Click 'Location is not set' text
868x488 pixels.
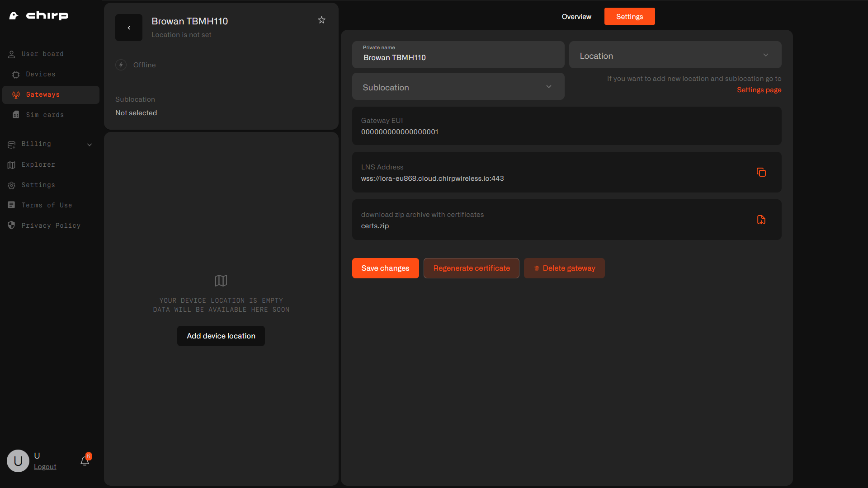click(181, 35)
